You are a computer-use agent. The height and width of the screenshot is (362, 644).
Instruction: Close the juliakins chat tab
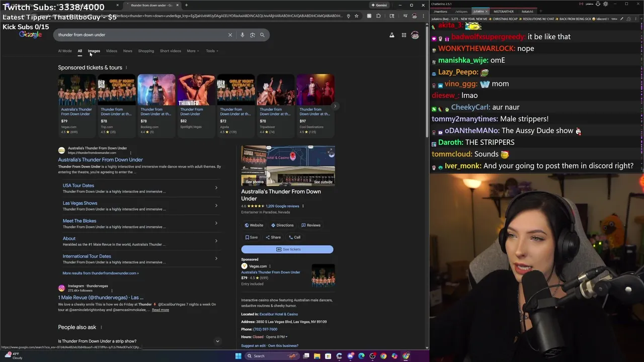click(486, 12)
